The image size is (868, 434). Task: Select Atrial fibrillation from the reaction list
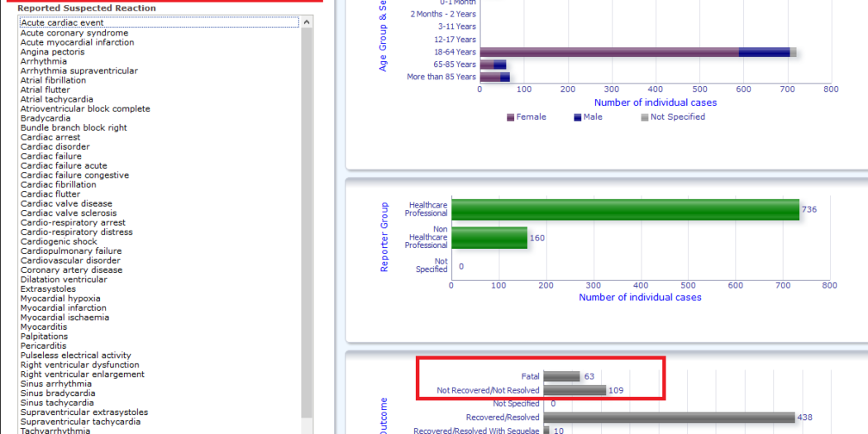(x=53, y=80)
